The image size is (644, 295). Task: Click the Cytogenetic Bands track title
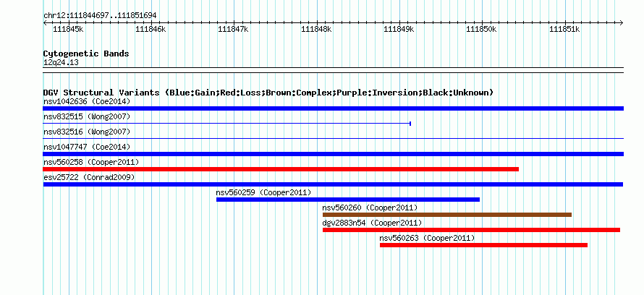point(86,54)
